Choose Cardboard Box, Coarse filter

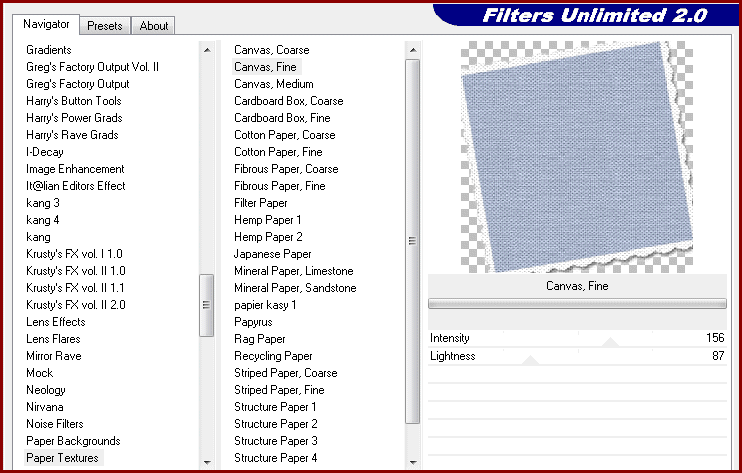point(289,101)
